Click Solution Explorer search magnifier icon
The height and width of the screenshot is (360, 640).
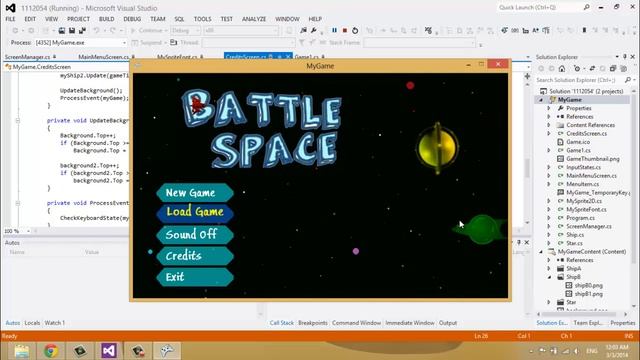pos(628,80)
